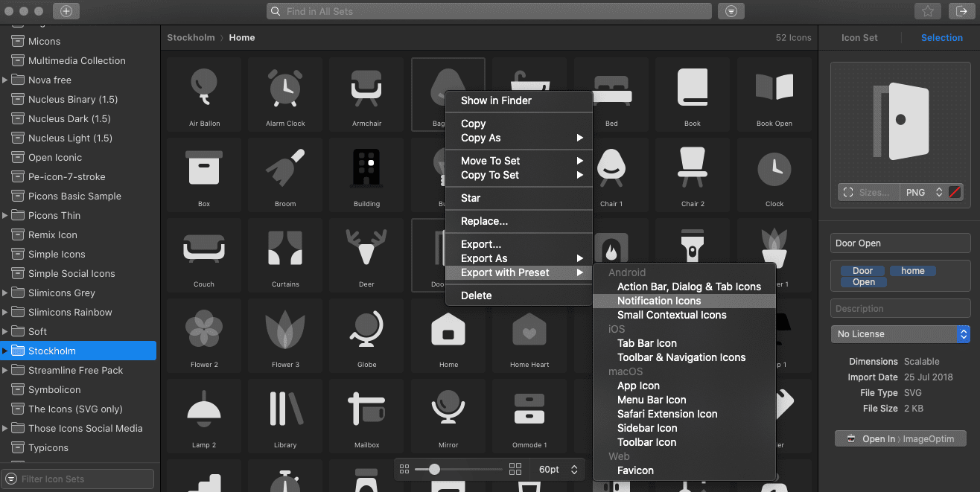Select the Armchair icon

tap(366, 95)
